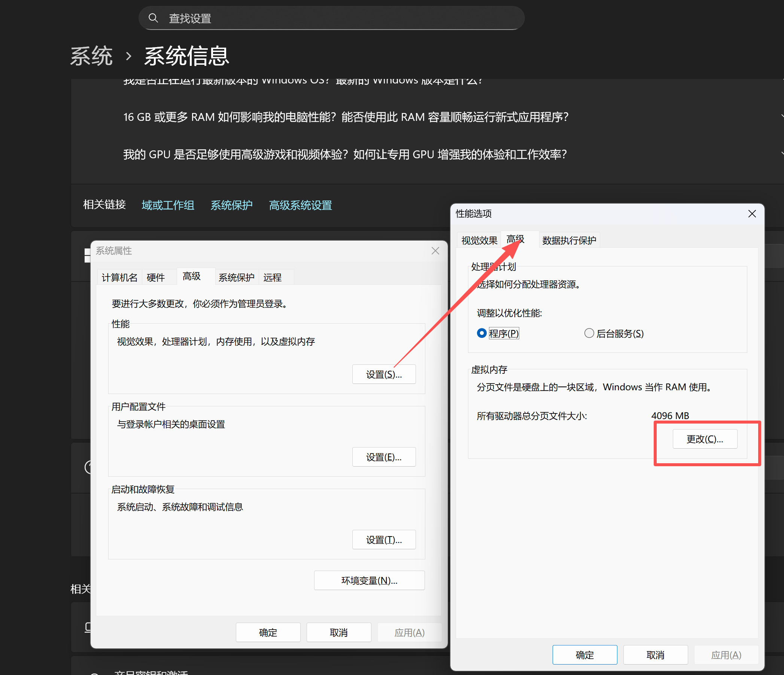Open the 高级系统设置 link
The height and width of the screenshot is (675, 784).
[300, 205]
